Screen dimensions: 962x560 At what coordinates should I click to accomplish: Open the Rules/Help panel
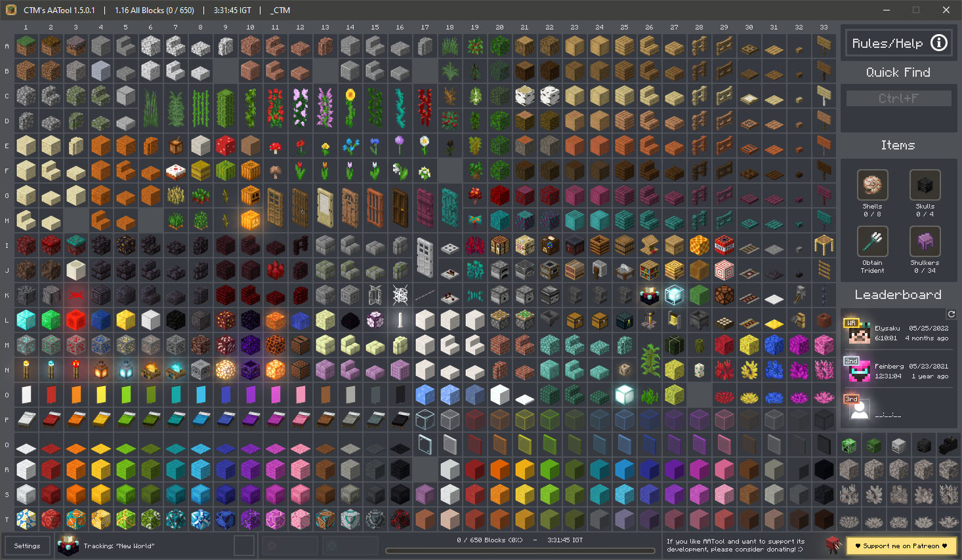point(898,43)
